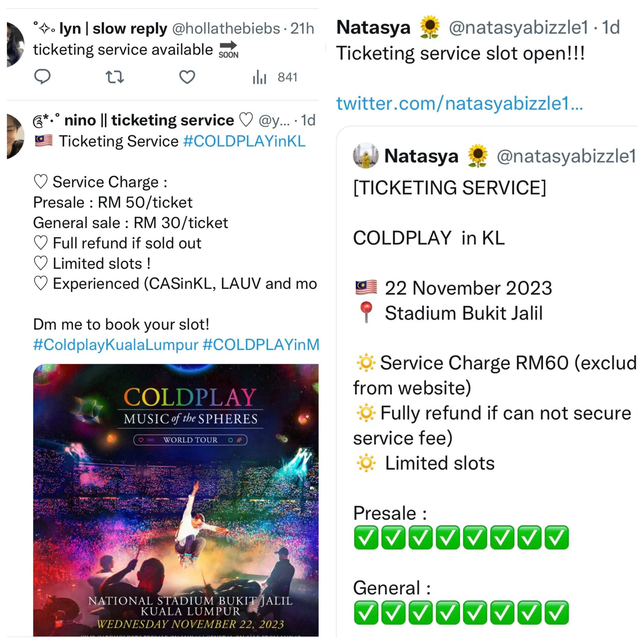Click the last green checkmark under Presale

[557, 538]
